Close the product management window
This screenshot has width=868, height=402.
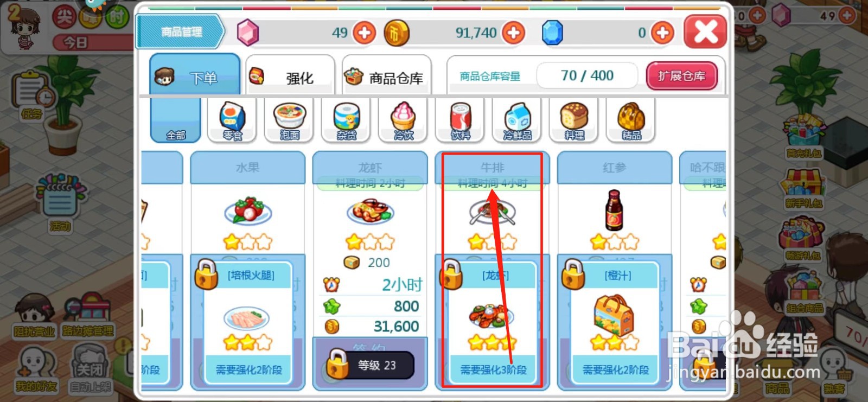click(x=705, y=32)
